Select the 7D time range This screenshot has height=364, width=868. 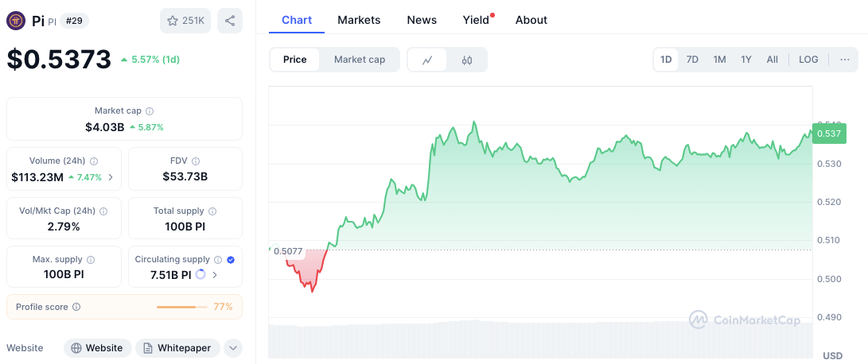tap(692, 60)
